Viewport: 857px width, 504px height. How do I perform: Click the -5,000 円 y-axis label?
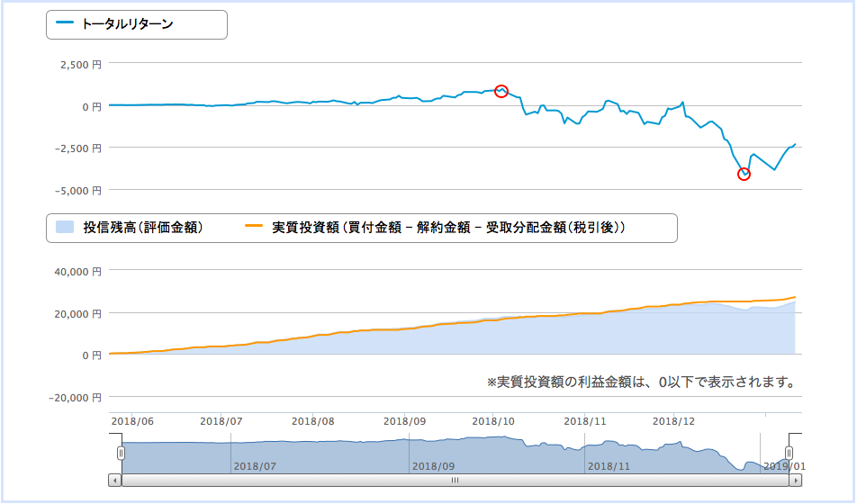pos(78,191)
